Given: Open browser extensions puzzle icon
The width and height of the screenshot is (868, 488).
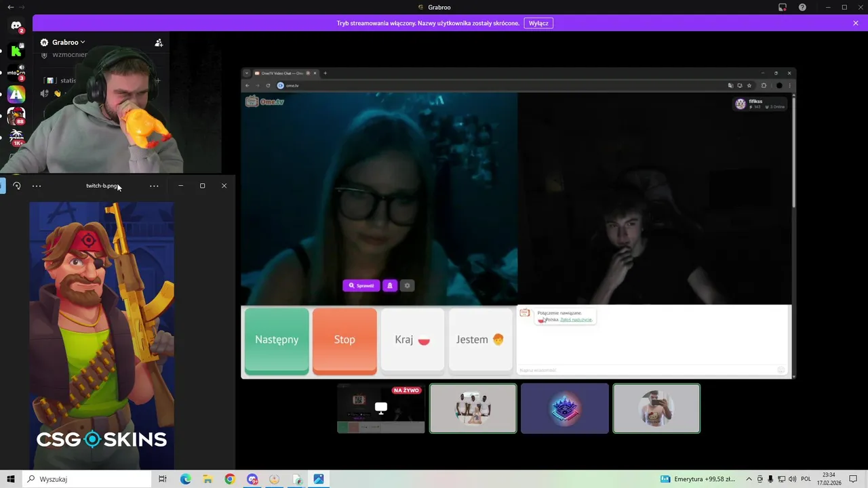Looking at the screenshot, I should coord(764,85).
